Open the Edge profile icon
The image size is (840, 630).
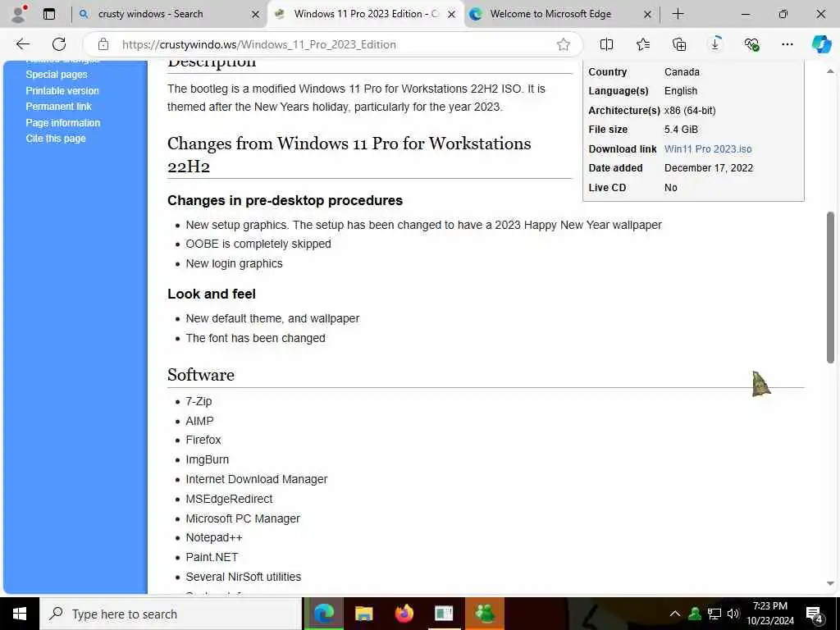[x=19, y=14]
